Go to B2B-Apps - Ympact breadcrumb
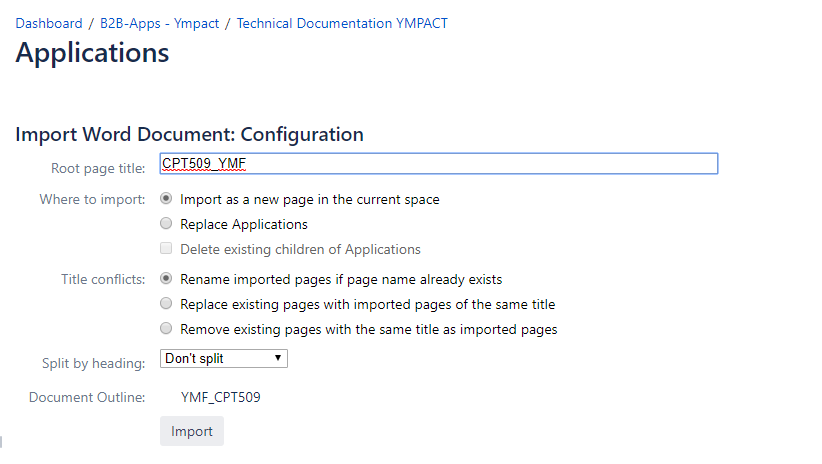This screenshot has height=464, width=822. (159, 24)
